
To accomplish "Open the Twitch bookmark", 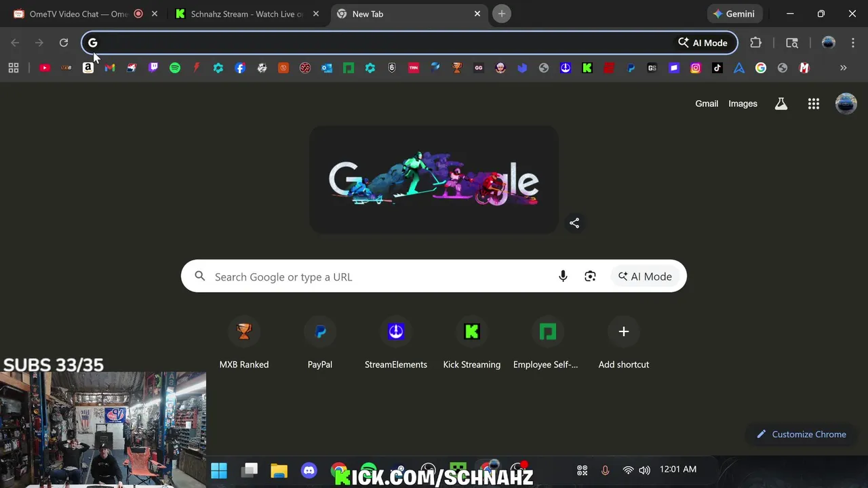I will pos(153,68).
